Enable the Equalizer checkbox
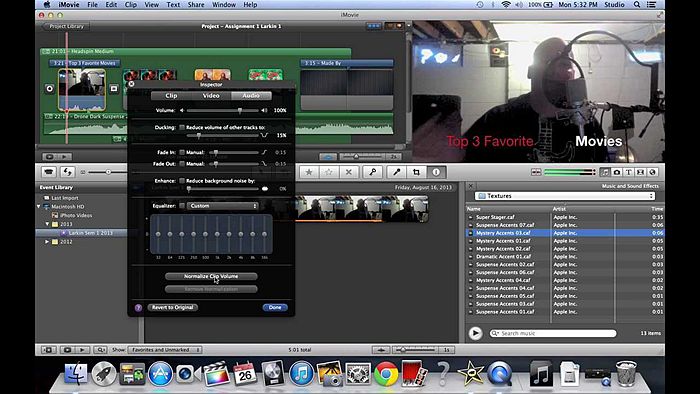Viewport: 700px width, 394px height. pyautogui.click(x=182, y=206)
